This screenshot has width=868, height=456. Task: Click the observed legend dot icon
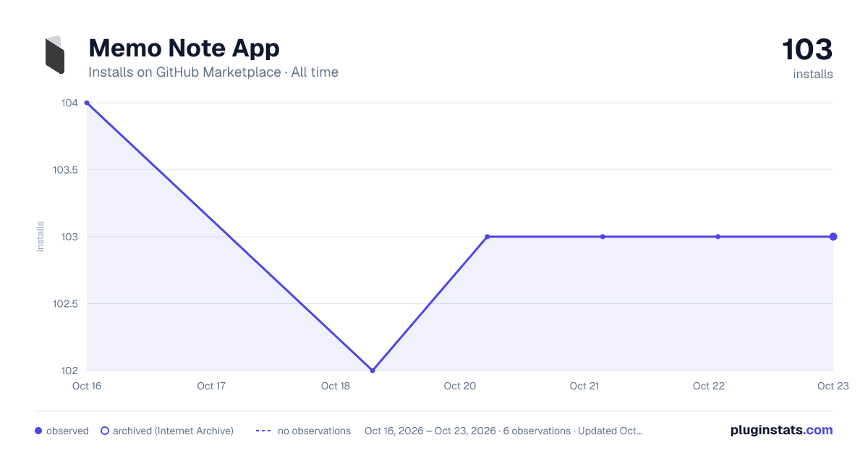38,431
